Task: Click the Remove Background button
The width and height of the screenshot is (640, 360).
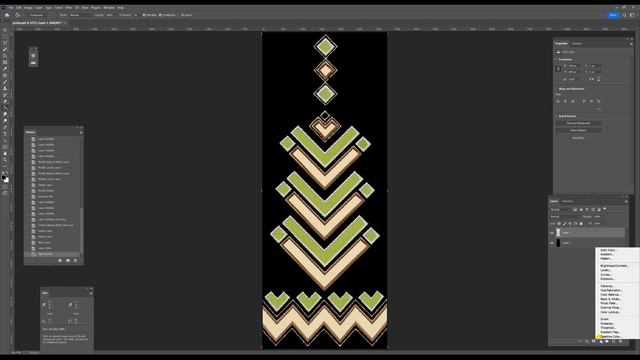Action: [x=578, y=123]
